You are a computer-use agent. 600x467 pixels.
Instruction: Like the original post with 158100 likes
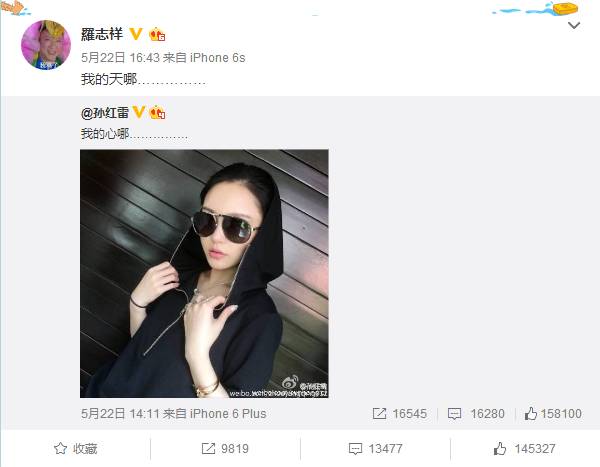[x=553, y=414]
